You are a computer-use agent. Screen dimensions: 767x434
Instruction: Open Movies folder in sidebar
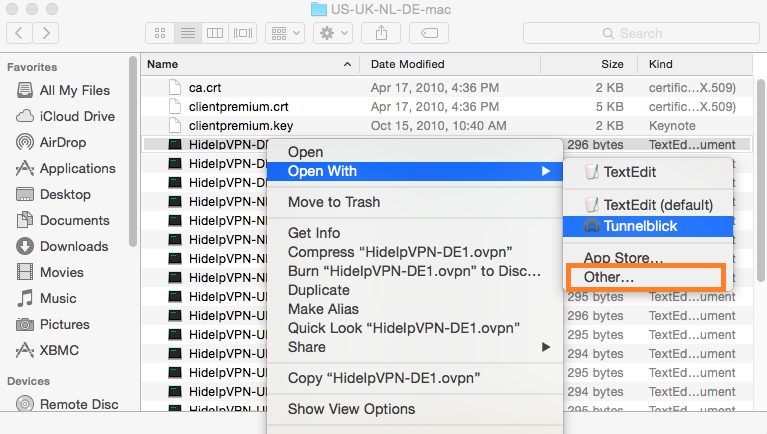pos(50,272)
